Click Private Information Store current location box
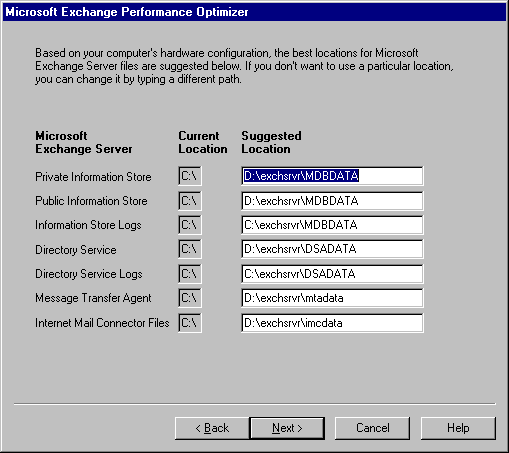The height and width of the screenshot is (453, 509). pyautogui.click(x=190, y=176)
